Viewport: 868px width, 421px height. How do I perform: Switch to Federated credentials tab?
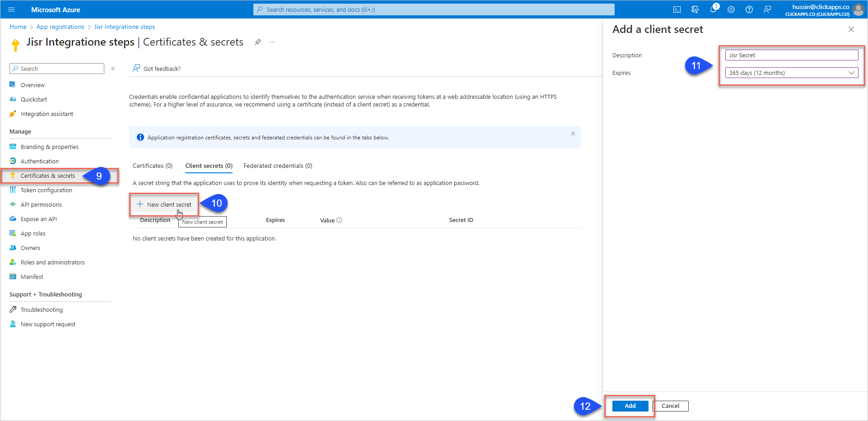278,166
